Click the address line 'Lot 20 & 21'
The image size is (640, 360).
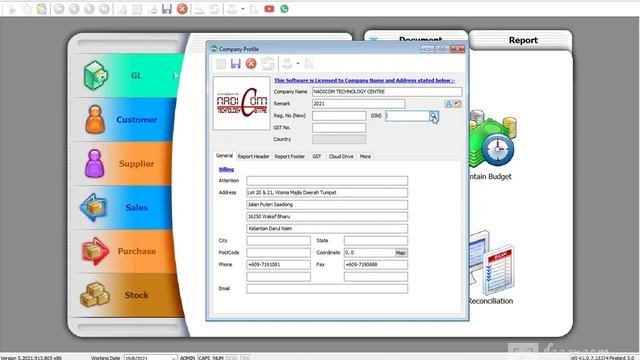click(x=327, y=193)
